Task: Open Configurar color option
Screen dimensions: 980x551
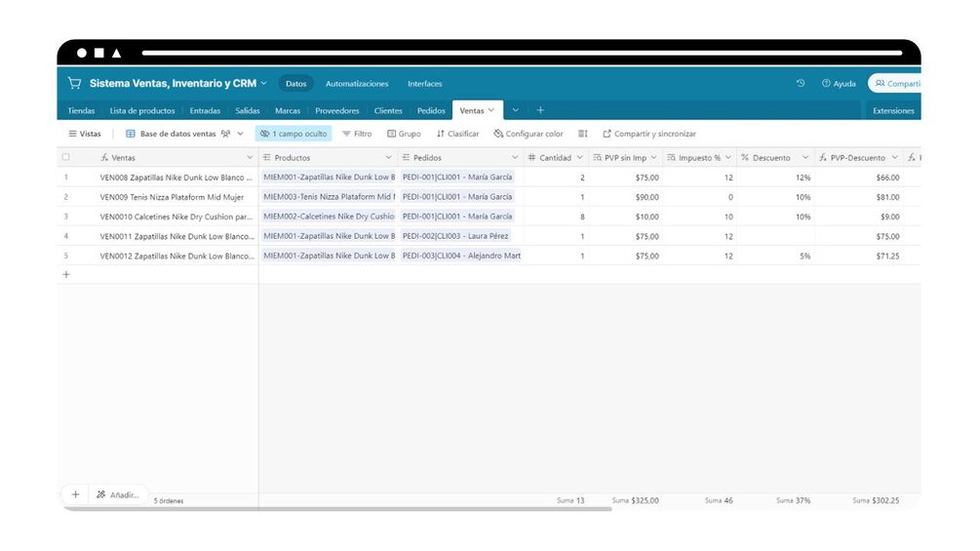Action: (529, 134)
